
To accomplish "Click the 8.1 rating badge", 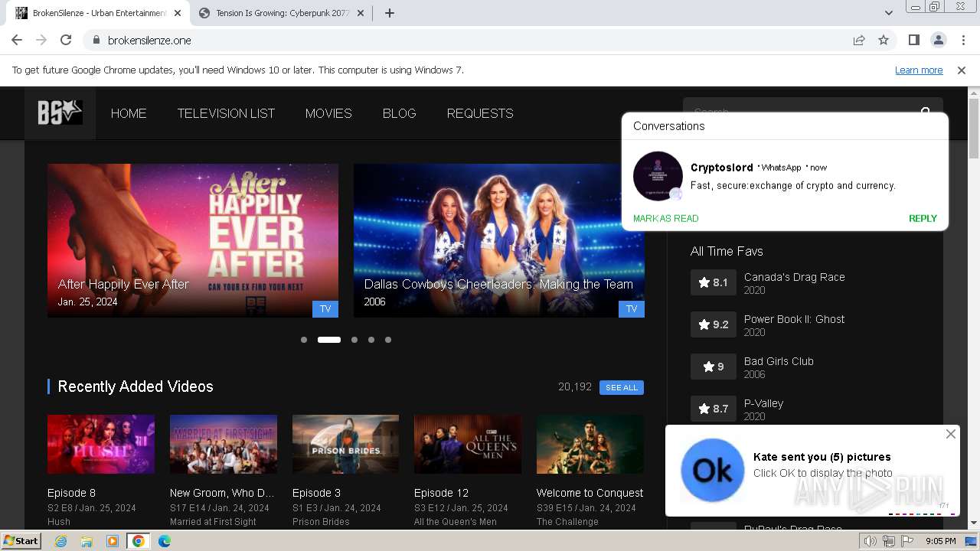I will pos(713,282).
